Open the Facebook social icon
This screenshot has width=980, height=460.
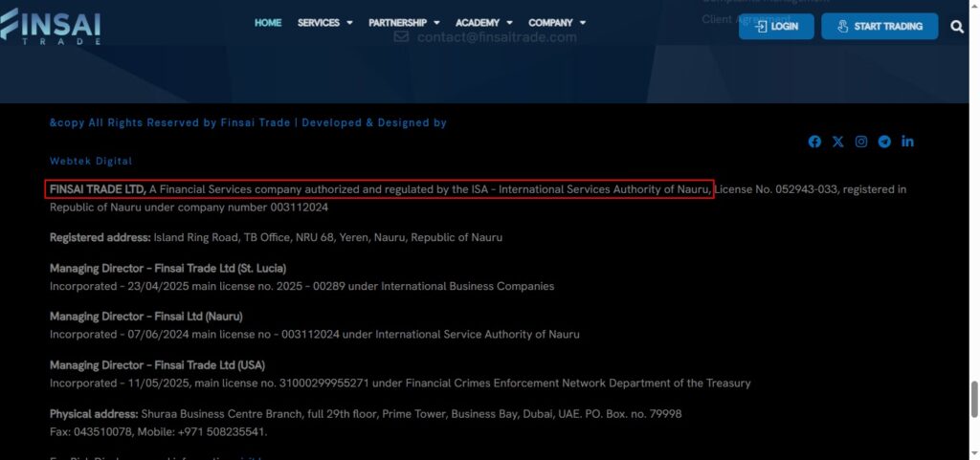(814, 142)
